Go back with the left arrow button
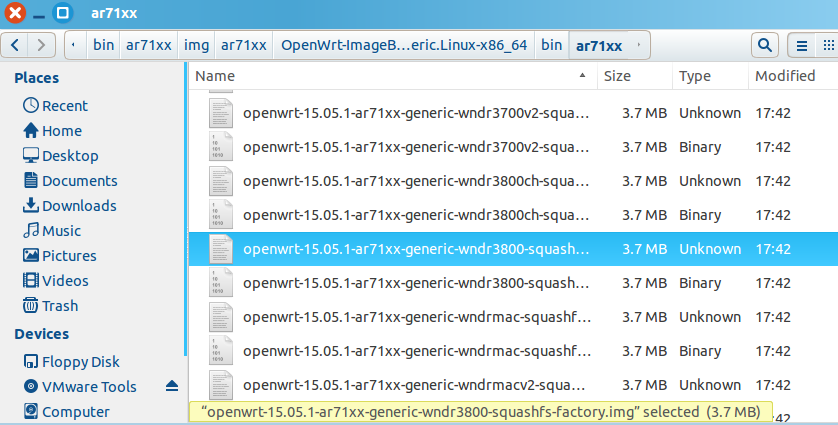 tap(15, 45)
